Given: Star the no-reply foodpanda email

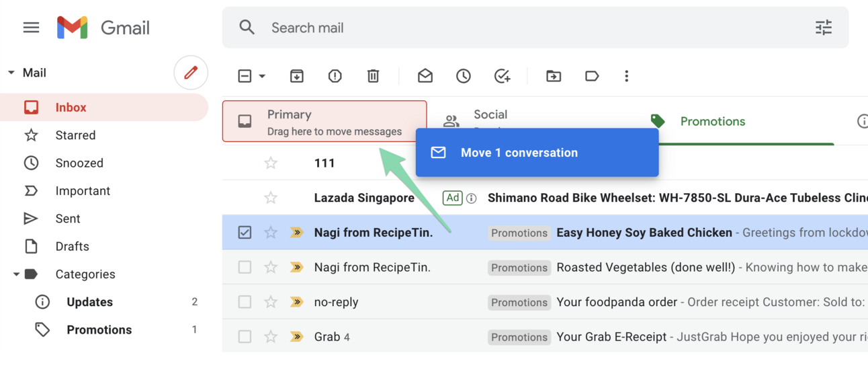Looking at the screenshot, I should coord(271,302).
